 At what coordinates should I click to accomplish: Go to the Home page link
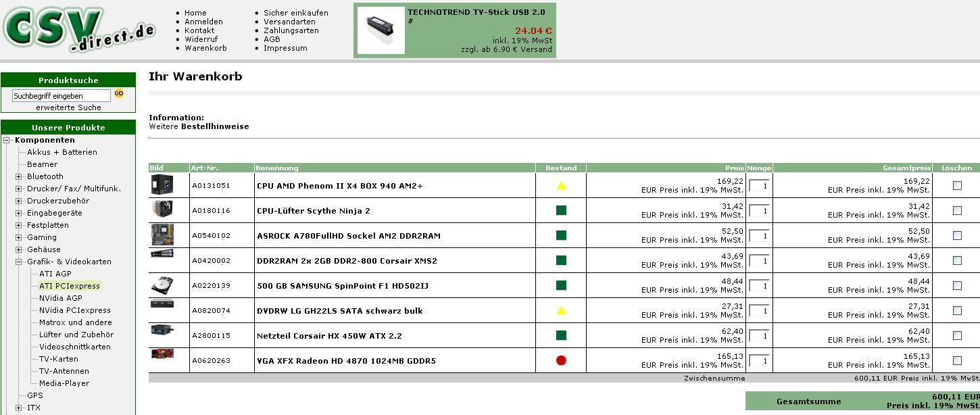click(x=195, y=13)
